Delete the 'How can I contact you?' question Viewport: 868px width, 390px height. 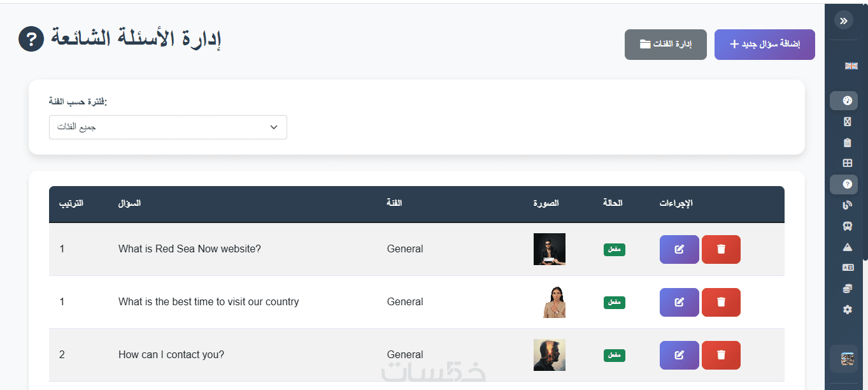click(x=721, y=355)
